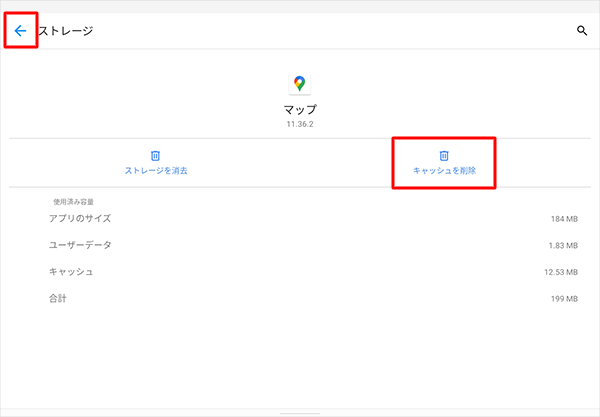Select the ストレージ page title
The image size is (600, 417).
click(66, 31)
